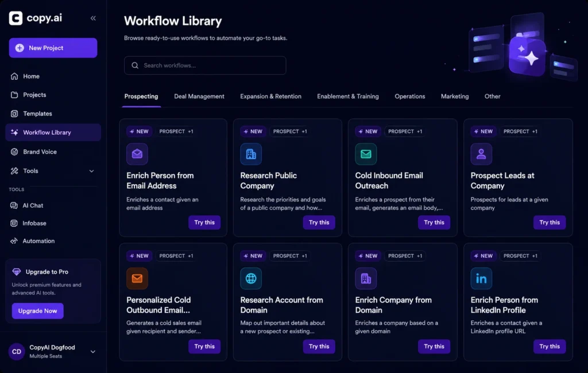Click the AI Chat bubble icon
Image resolution: width=588 pixels, height=373 pixels.
14,205
